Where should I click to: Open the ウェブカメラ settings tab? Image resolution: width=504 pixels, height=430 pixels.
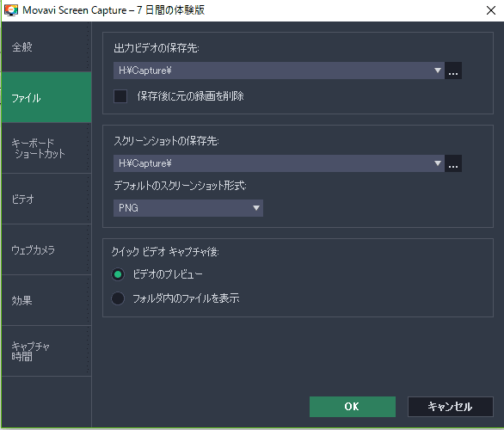[x=46, y=249]
